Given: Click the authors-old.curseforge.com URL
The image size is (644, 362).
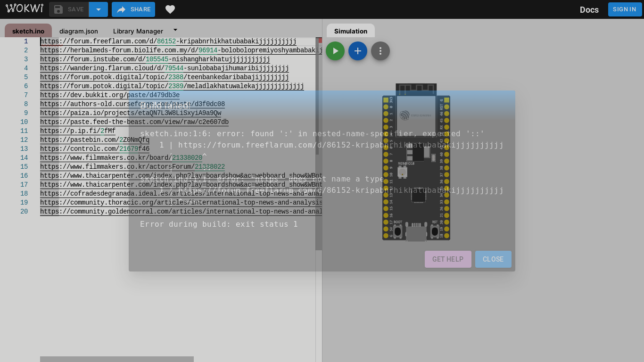Looking at the screenshot, I should coord(132,104).
